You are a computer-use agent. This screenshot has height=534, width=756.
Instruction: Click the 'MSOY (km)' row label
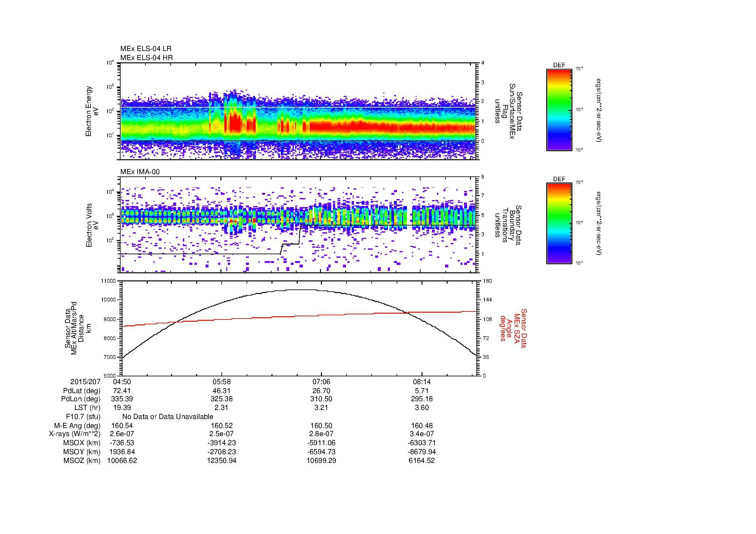coord(82,452)
